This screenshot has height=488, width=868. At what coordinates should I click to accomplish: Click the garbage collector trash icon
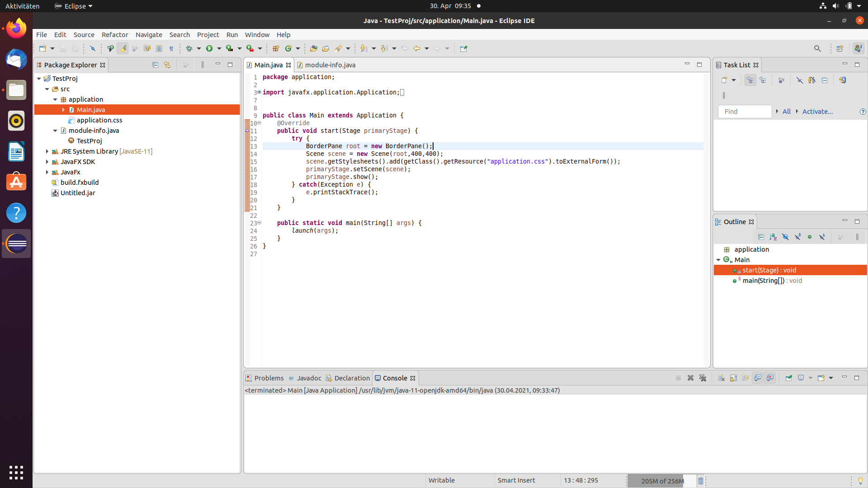[701, 481]
